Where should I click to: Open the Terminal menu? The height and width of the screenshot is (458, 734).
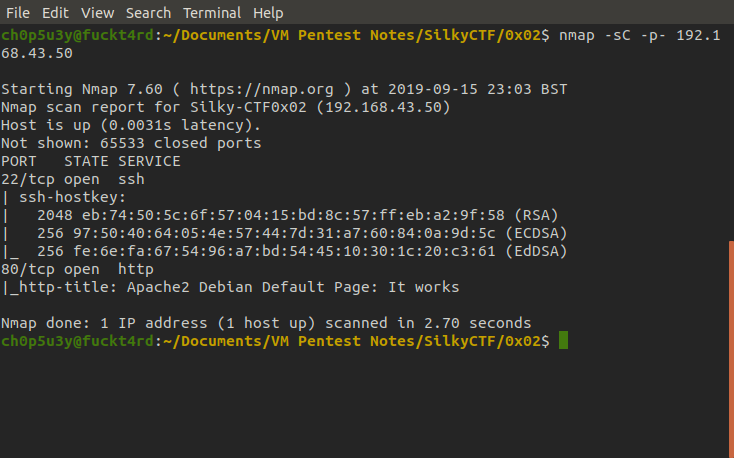tap(212, 13)
